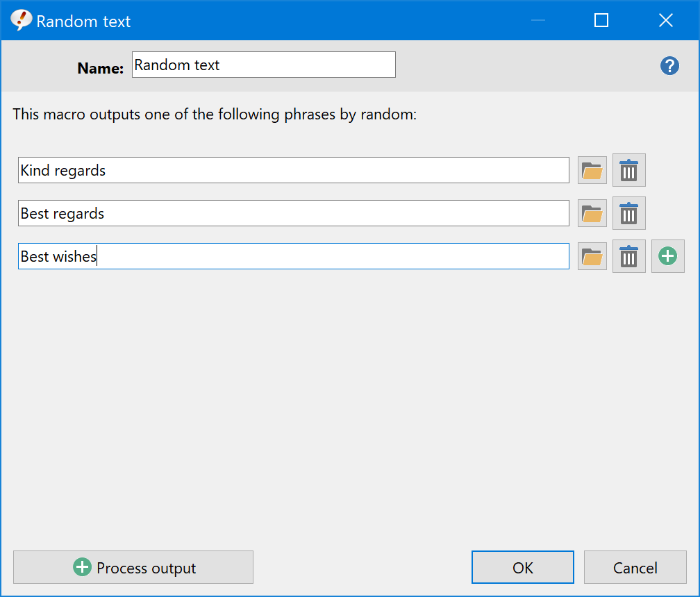Viewport: 700px width, 597px height.
Task: Click the folder icon beside Best wishes
Action: tap(592, 257)
